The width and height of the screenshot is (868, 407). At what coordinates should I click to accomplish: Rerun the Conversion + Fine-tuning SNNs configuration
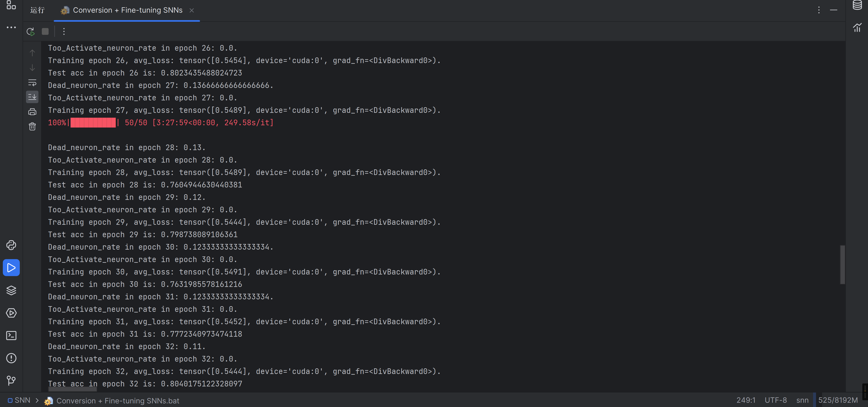(30, 31)
